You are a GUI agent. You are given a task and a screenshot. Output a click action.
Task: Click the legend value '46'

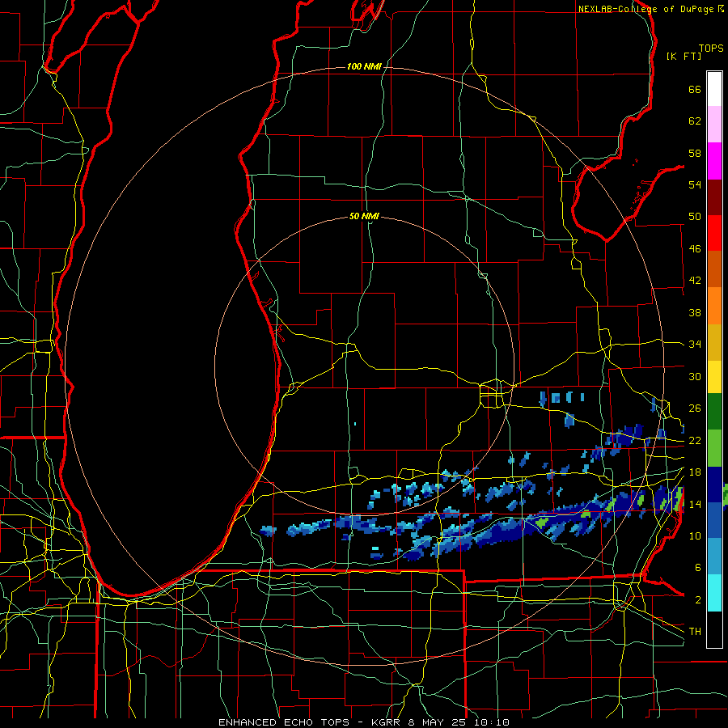(x=695, y=249)
